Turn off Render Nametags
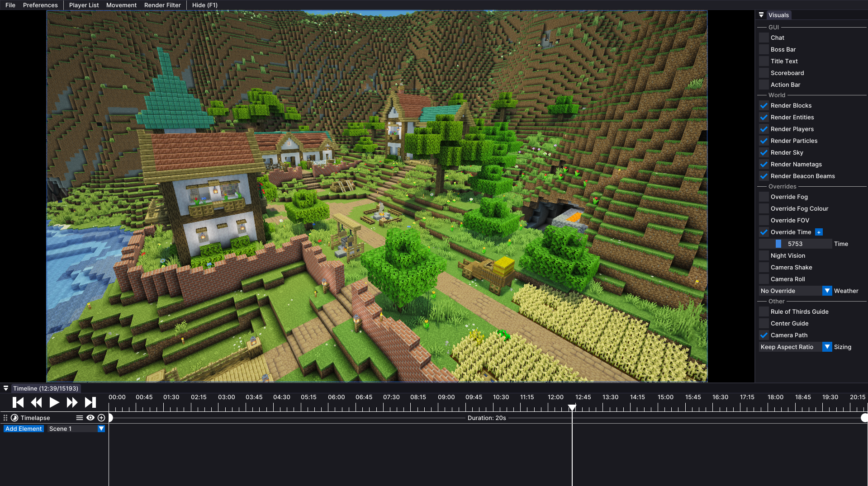 point(764,164)
